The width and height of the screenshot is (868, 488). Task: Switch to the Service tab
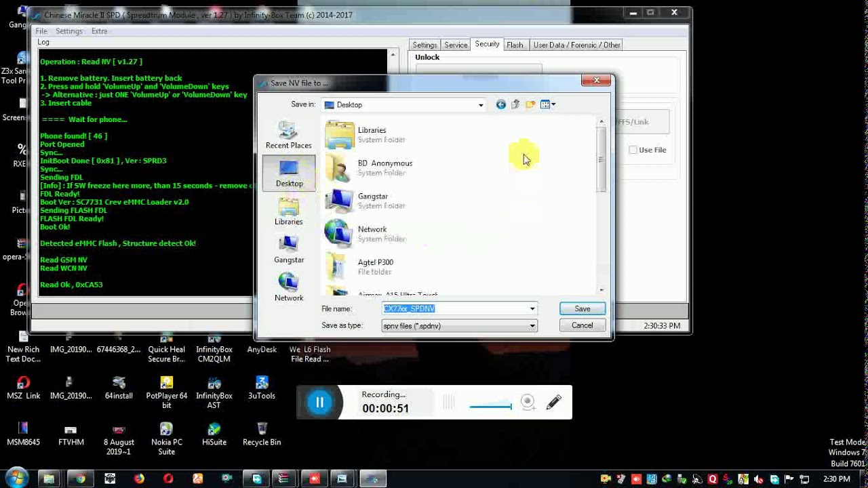[456, 45]
